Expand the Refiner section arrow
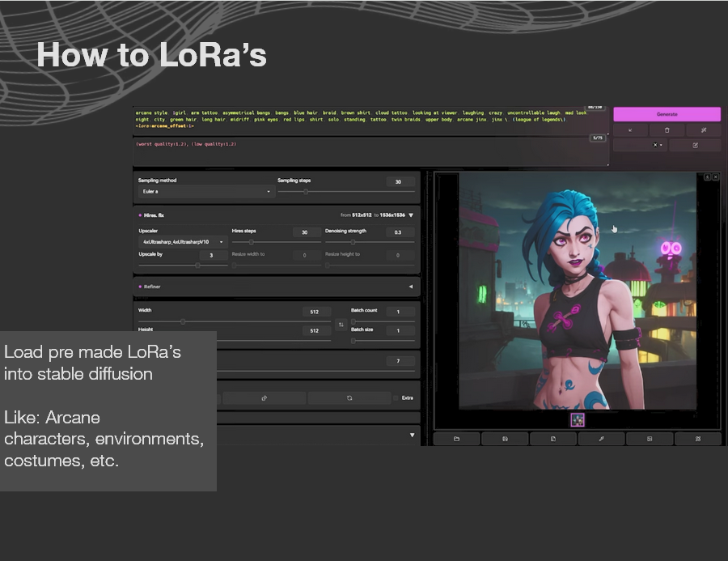Viewport: 728px width, 561px height. 410,287
